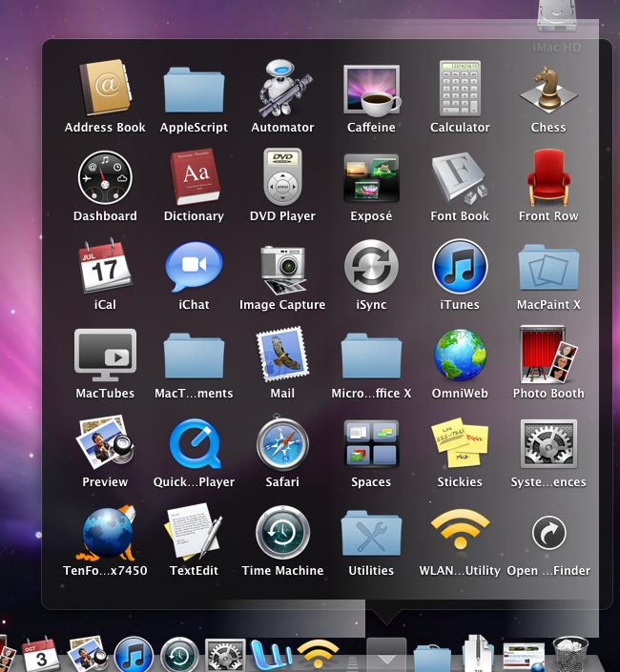620x672 pixels.
Task: Click the Word icon in the Dock
Action: coord(271,656)
